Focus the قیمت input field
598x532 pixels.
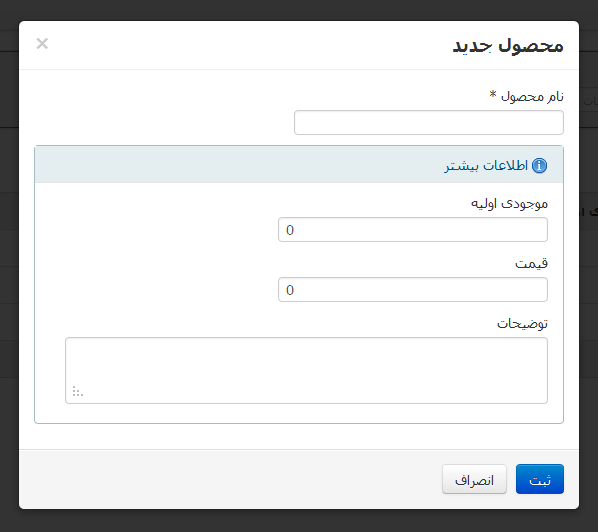coord(413,289)
